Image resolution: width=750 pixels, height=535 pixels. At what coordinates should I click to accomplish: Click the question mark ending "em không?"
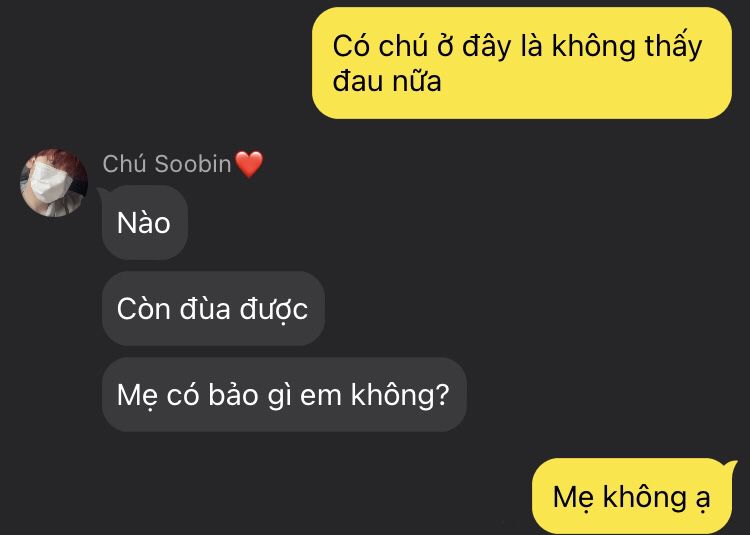pyautogui.click(x=442, y=395)
